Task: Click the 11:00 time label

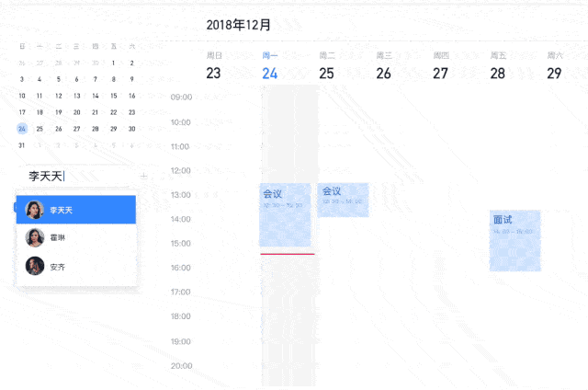Action: point(180,147)
